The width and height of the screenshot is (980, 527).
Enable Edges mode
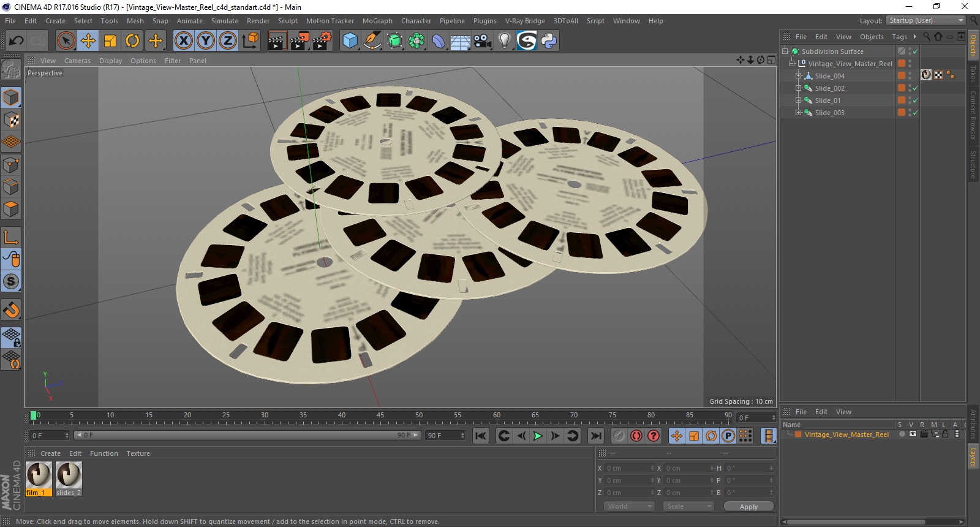click(11, 187)
